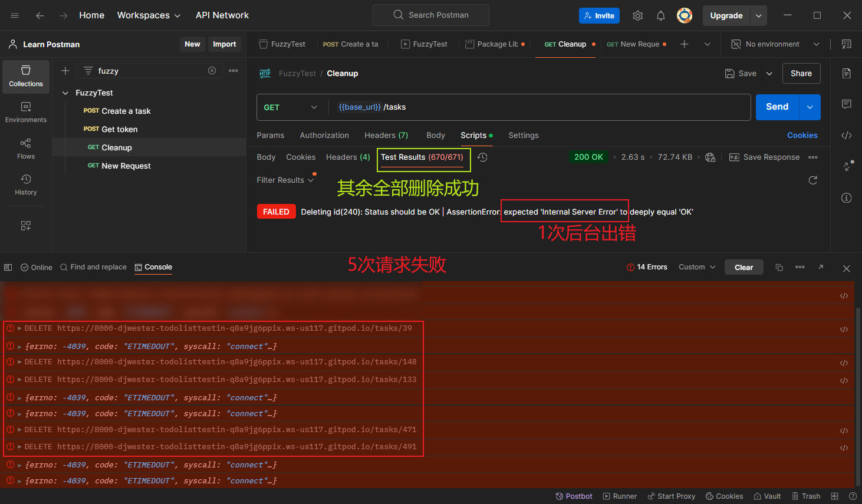Open the Documentation icon in right sidebar

click(x=847, y=73)
